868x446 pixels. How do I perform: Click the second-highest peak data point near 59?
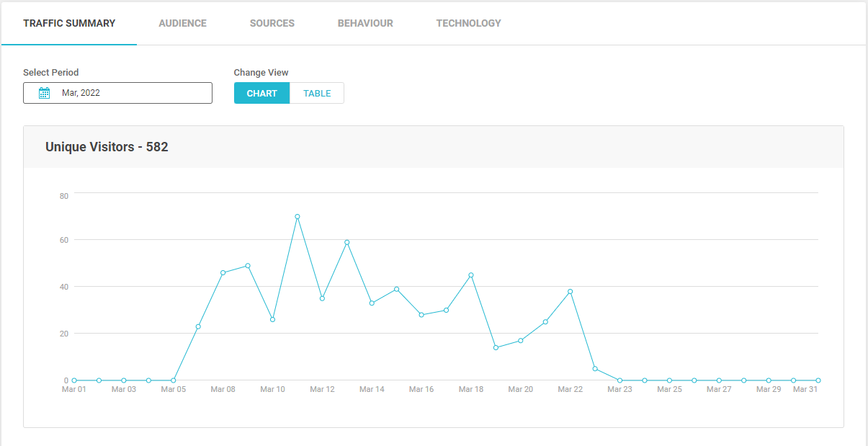[347, 242]
